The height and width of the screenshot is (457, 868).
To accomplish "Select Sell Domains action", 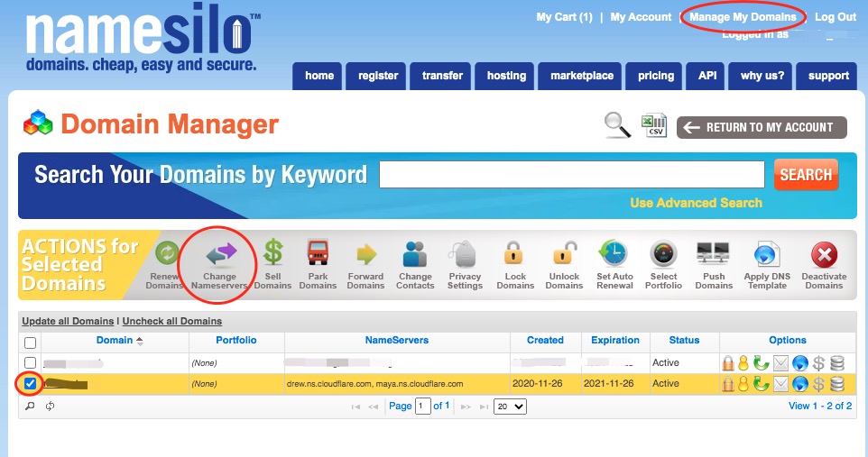I will [x=272, y=266].
